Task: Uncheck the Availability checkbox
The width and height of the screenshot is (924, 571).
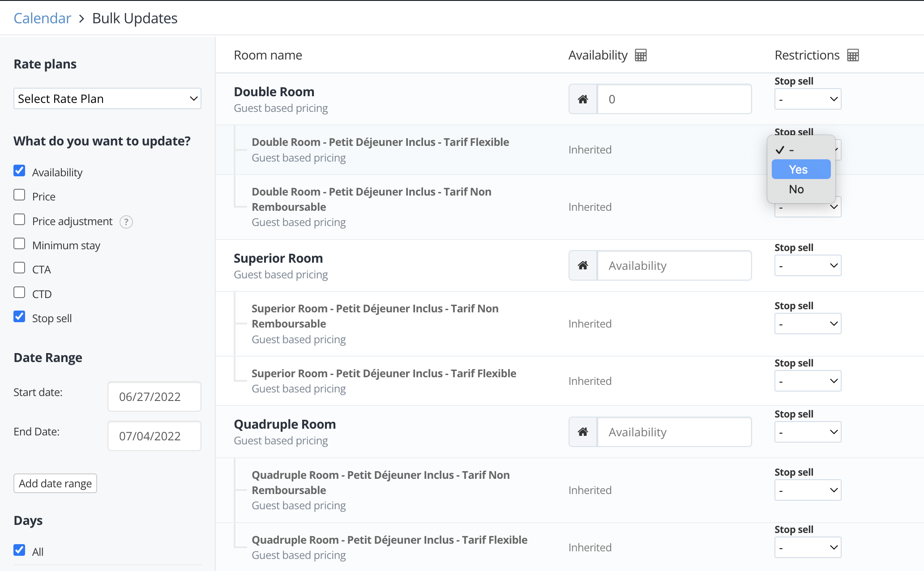Action: [x=19, y=171]
